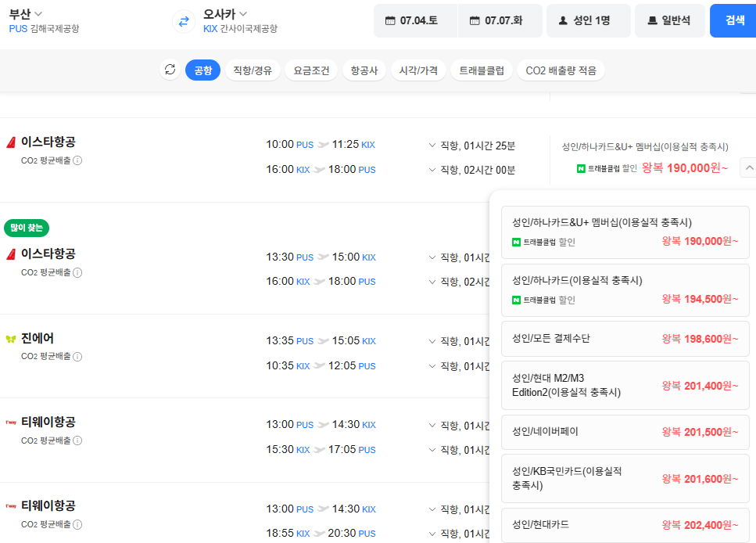The height and width of the screenshot is (543, 756).
Task: Open departure city 부산 selector
Action: (x=26, y=13)
